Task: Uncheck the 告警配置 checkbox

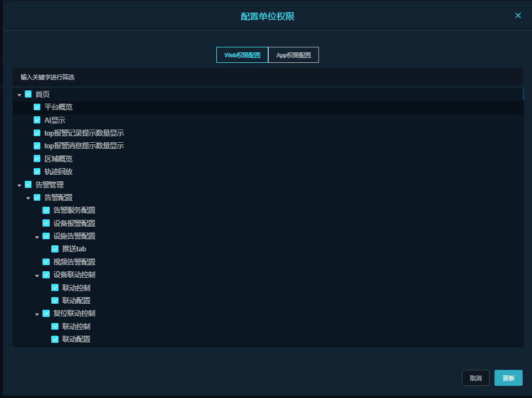Action: 37,197
